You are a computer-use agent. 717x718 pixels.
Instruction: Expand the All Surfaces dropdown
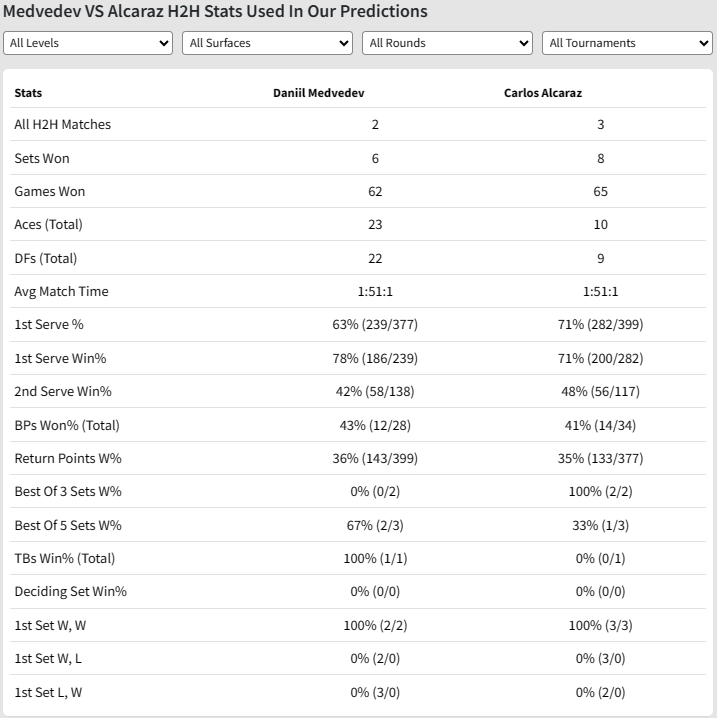pos(267,43)
